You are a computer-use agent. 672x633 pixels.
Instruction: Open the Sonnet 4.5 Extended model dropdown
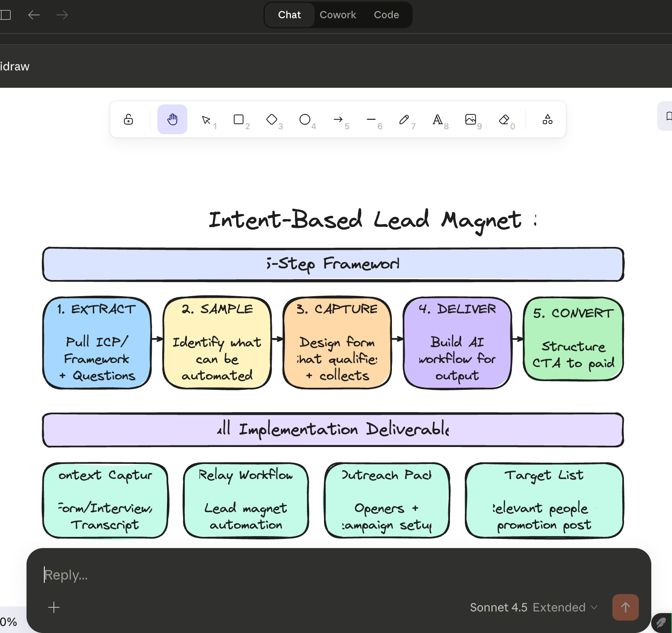coord(534,607)
